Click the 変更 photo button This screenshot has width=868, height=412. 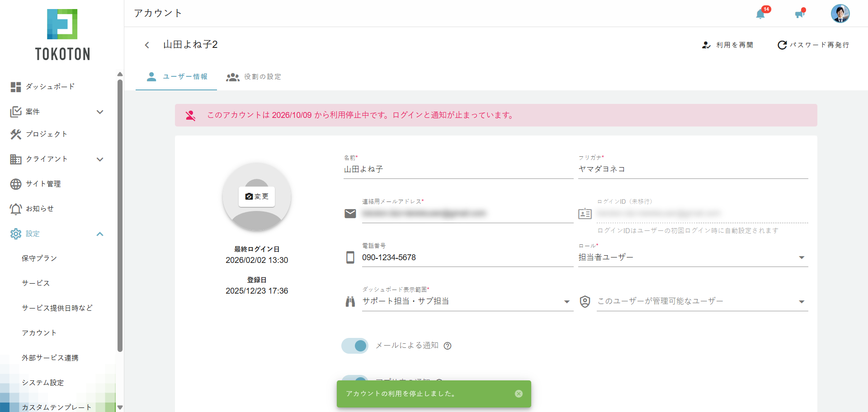click(x=257, y=197)
